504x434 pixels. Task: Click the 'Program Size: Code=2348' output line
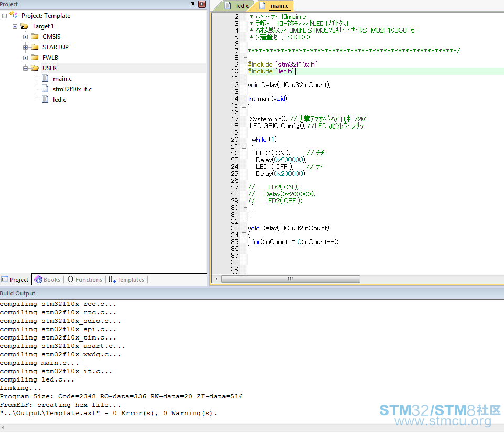tap(121, 396)
